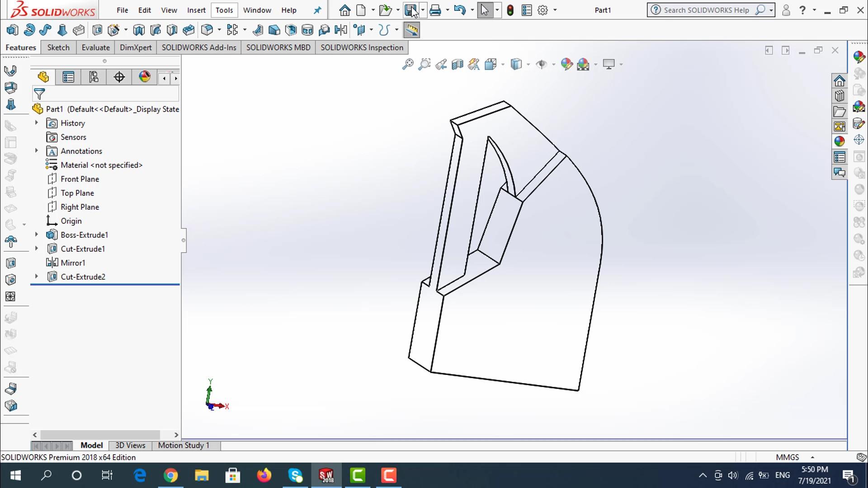
Task: Open the PropertyManager tab icon
Action: pos(68,77)
